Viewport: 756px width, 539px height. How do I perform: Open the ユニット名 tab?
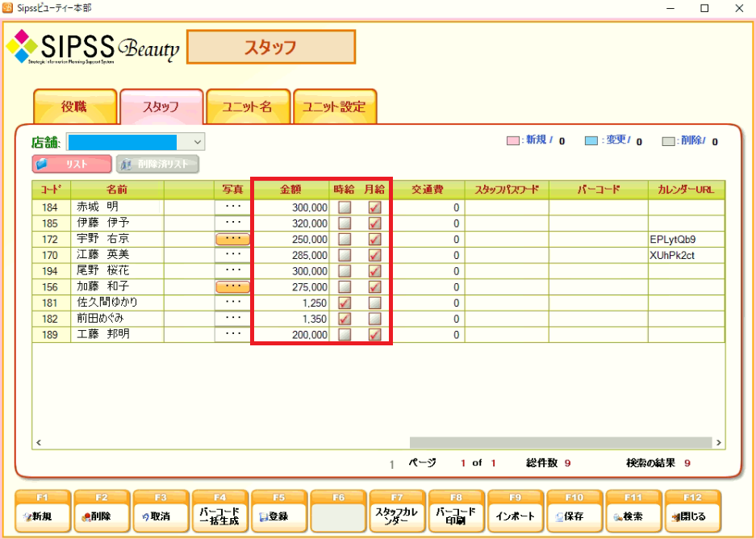tap(249, 107)
